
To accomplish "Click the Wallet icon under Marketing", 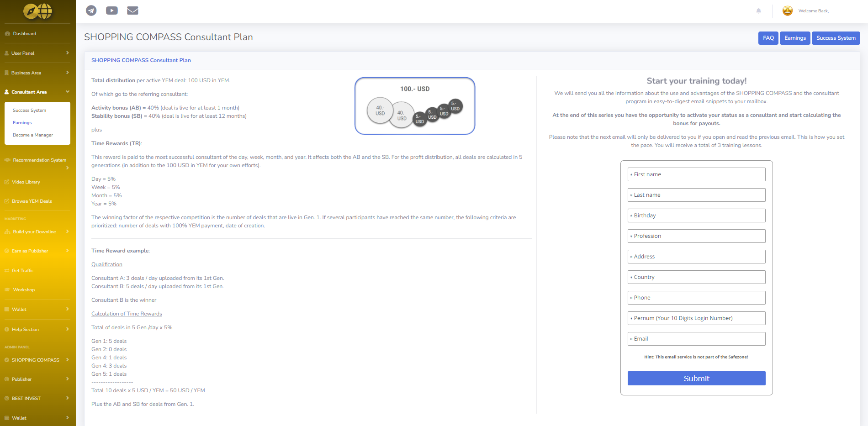I will (x=7, y=310).
